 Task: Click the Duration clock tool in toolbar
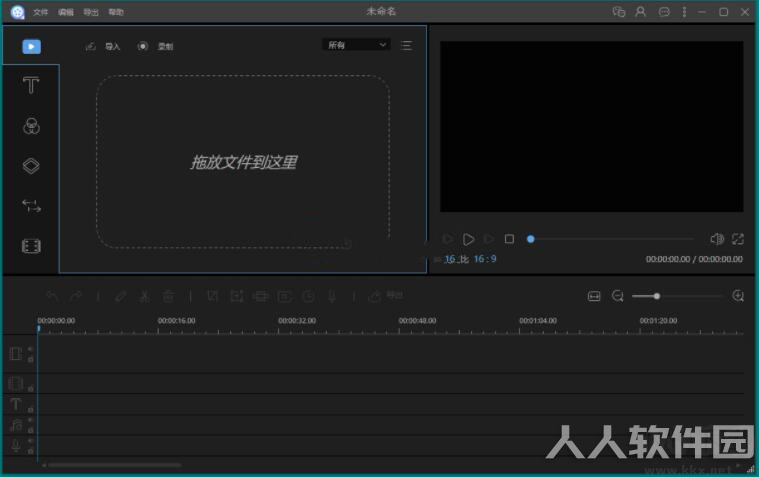(x=308, y=296)
